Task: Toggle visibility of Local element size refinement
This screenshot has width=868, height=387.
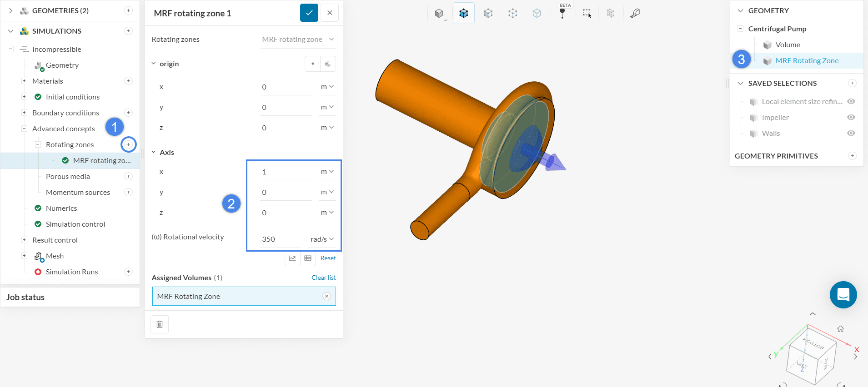Action: coord(851,101)
